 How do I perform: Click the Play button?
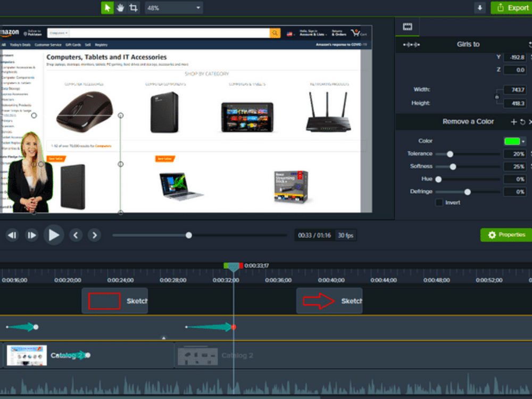tap(54, 235)
